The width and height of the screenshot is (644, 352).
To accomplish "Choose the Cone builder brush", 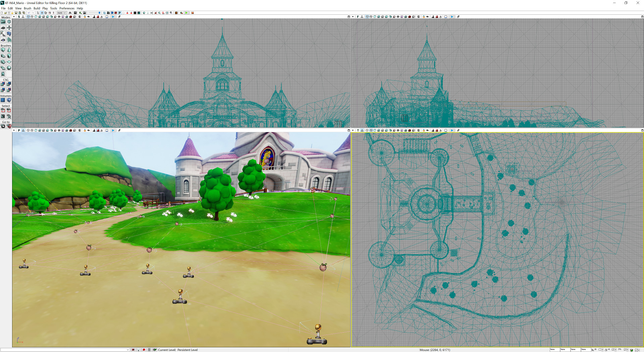I will 9,50.
